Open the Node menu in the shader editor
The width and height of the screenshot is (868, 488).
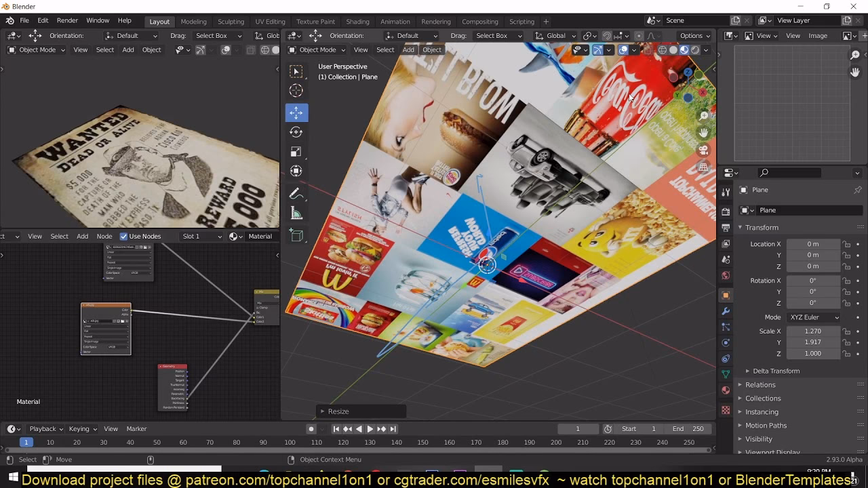104,237
